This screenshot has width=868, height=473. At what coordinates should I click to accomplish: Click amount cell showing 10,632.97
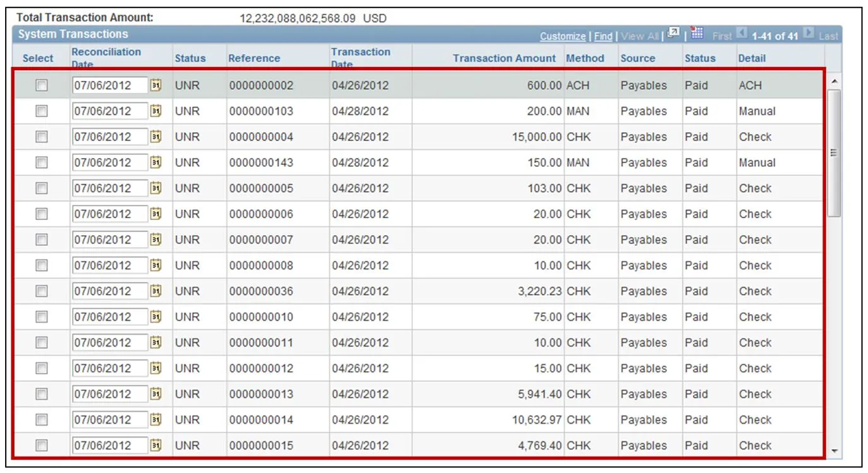537,420
